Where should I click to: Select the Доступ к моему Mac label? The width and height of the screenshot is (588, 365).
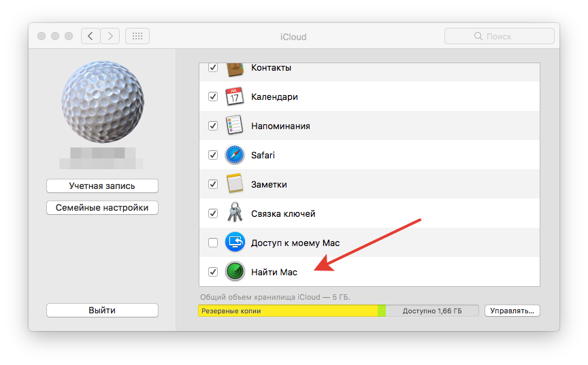(295, 243)
